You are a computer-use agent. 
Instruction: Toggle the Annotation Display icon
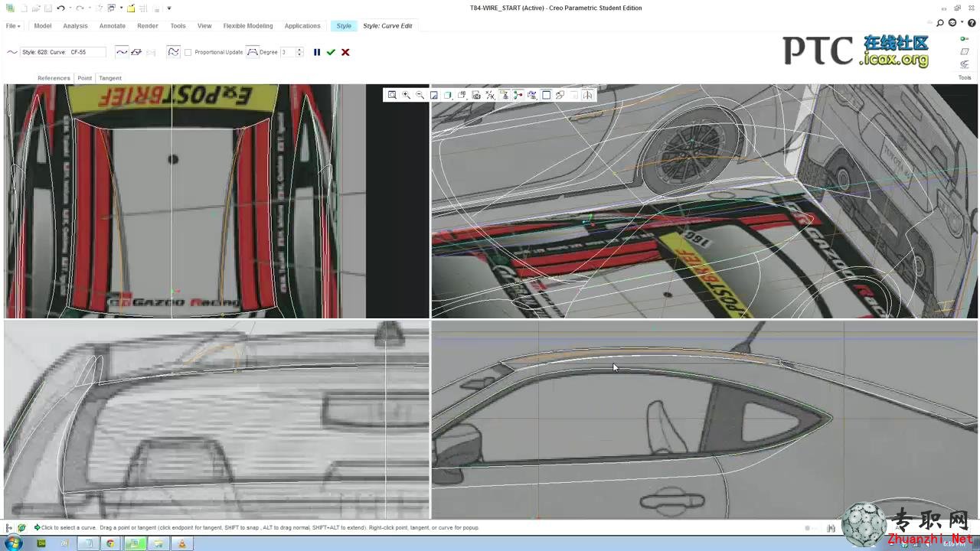click(504, 95)
